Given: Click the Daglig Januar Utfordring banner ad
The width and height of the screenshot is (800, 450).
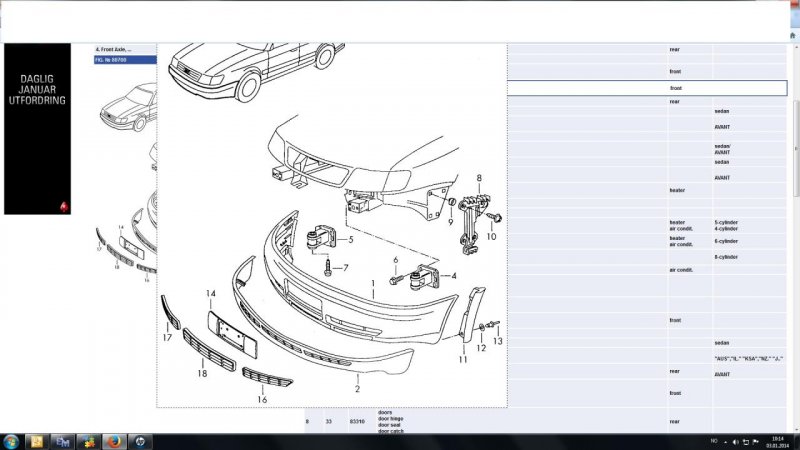Looking at the screenshot, I should [x=37, y=130].
